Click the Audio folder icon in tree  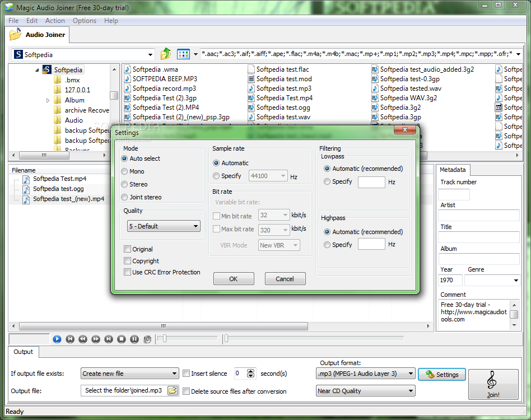pyautogui.click(x=58, y=120)
